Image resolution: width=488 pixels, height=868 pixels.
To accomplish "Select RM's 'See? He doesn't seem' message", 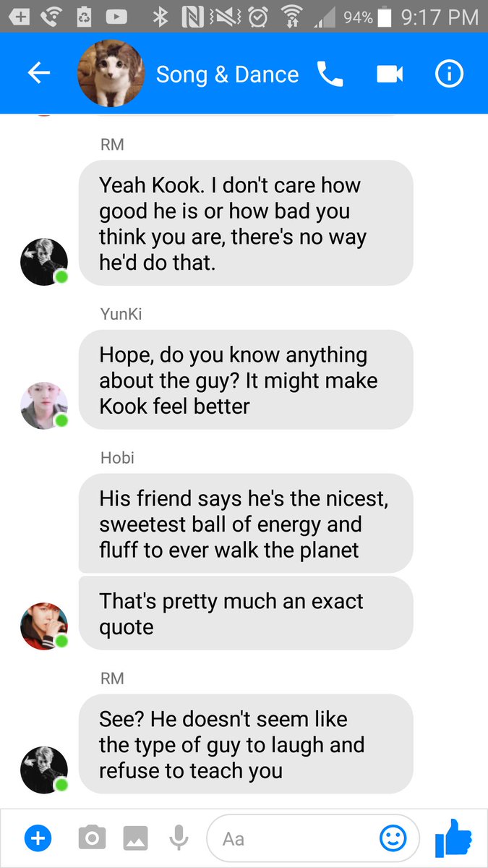I will click(x=245, y=744).
